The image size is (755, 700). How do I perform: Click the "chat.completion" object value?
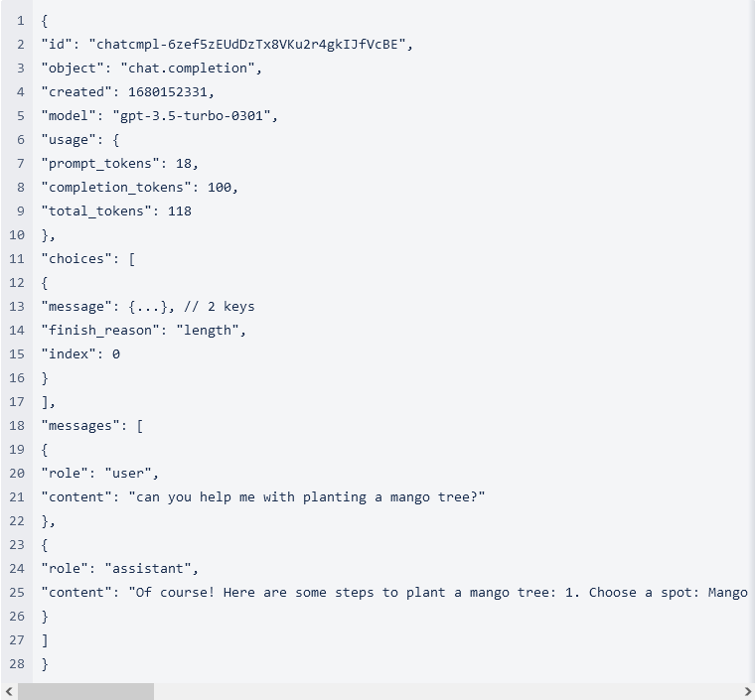point(188,69)
